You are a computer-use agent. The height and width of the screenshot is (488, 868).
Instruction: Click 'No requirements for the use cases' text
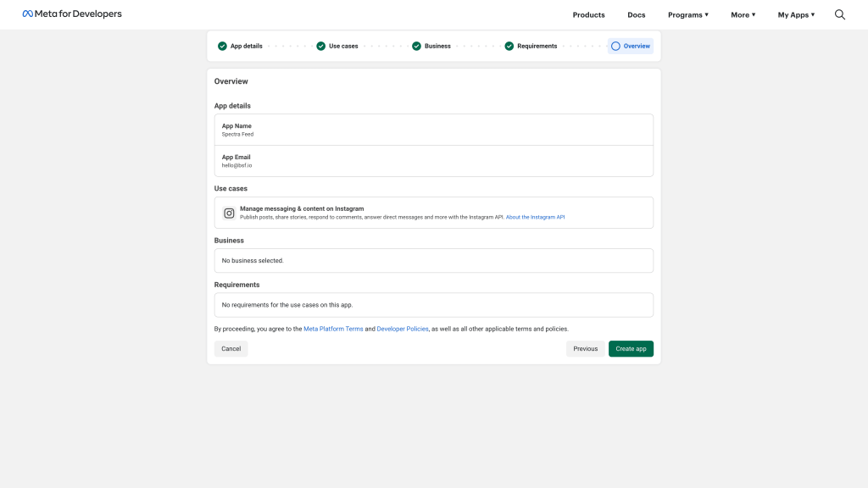point(287,305)
